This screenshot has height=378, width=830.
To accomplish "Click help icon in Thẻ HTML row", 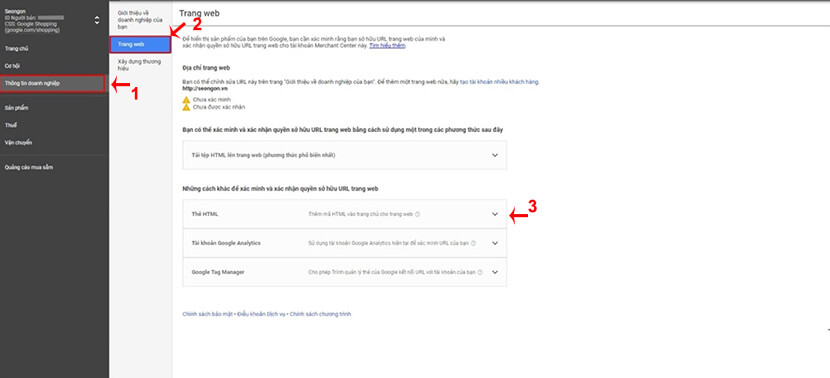I will 417,214.
